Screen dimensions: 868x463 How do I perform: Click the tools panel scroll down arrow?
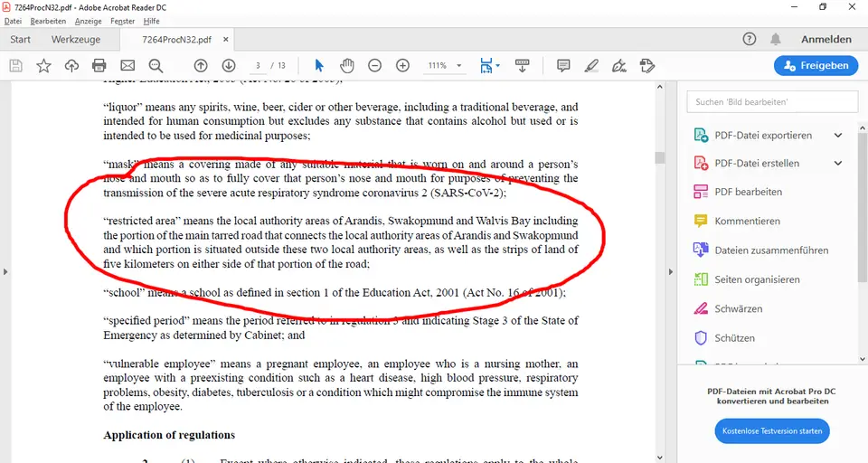pyautogui.click(x=862, y=359)
